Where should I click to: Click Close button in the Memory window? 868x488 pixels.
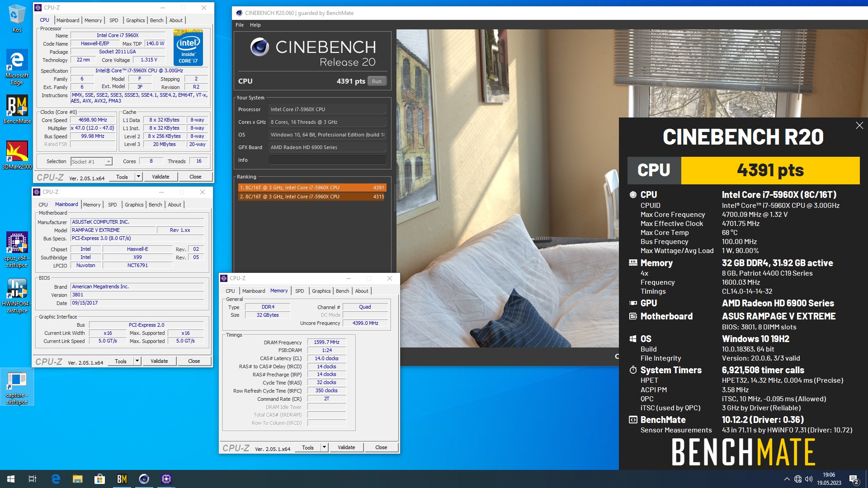(381, 447)
